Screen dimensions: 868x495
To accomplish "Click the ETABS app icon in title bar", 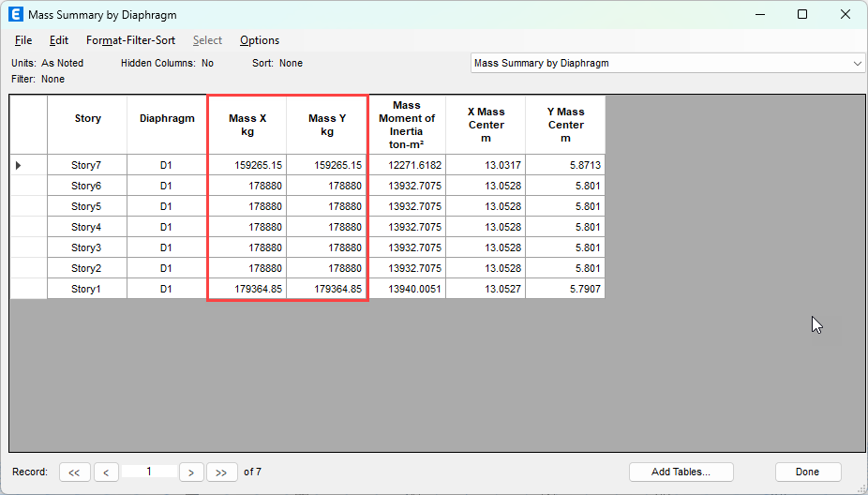I will (16, 15).
